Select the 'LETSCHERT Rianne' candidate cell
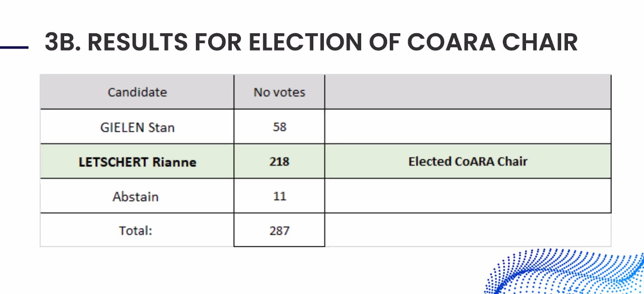 pyautogui.click(x=137, y=162)
